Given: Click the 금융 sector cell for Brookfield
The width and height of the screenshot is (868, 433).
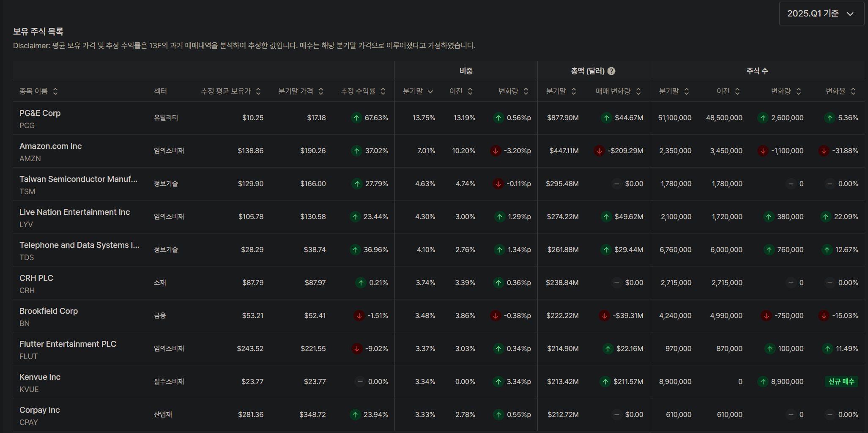Looking at the screenshot, I should [160, 315].
